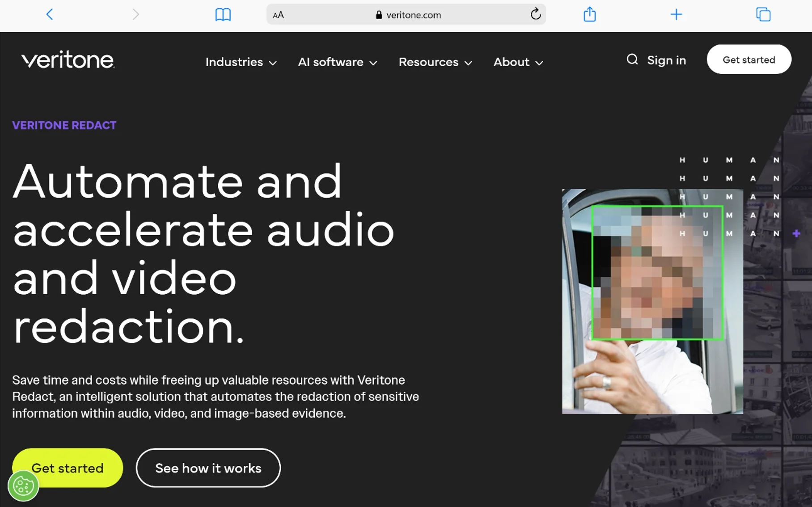The height and width of the screenshot is (507, 812).
Task: Expand the About chevron
Action: pos(539,63)
